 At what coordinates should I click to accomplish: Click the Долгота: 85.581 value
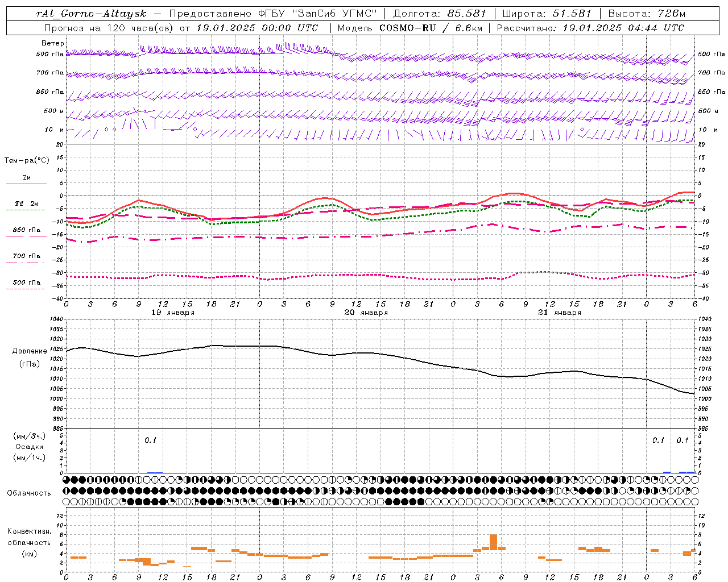click(440, 14)
